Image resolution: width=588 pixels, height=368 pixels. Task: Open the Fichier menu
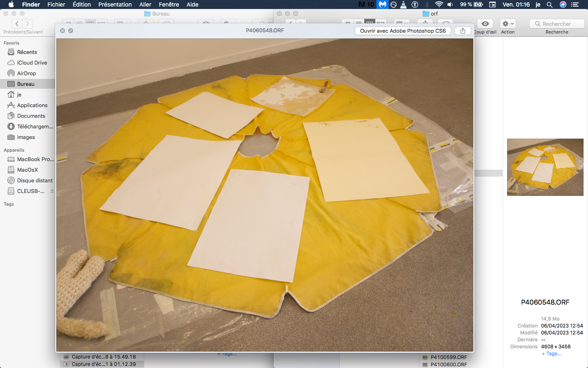[x=56, y=4]
